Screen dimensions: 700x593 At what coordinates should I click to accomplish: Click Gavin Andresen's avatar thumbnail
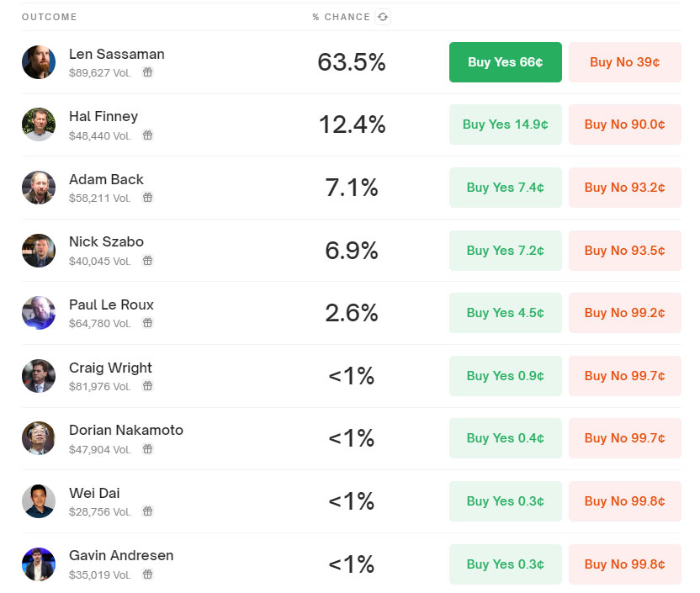[39, 564]
